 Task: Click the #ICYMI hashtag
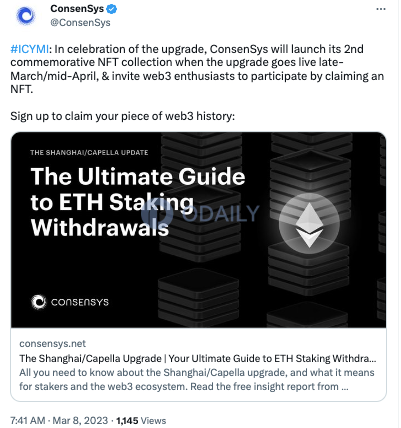click(x=30, y=49)
